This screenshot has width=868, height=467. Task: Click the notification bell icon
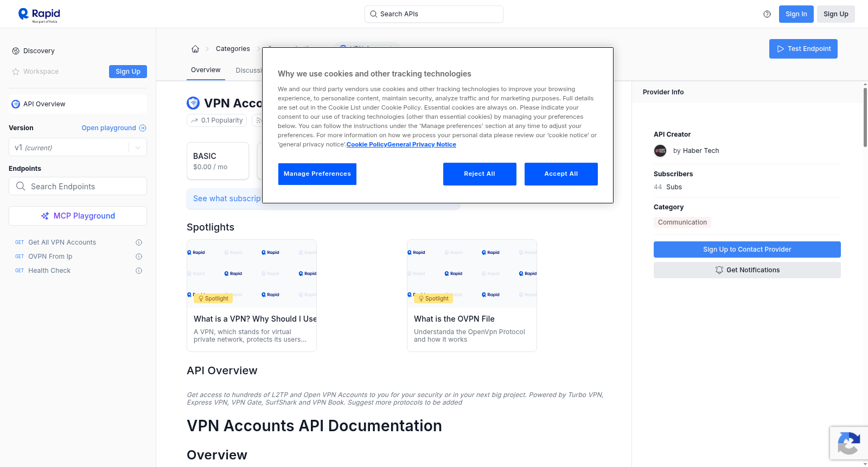point(719,270)
